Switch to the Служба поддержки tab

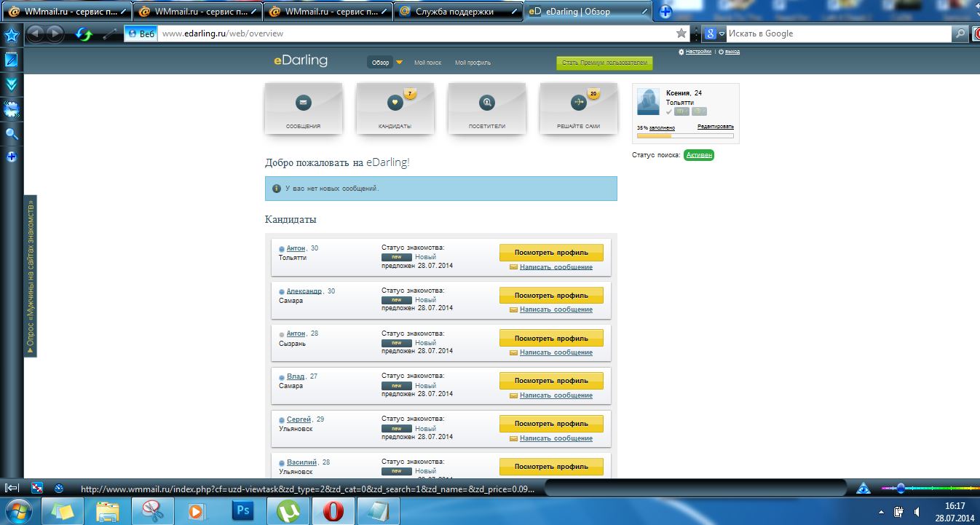[x=458, y=12]
